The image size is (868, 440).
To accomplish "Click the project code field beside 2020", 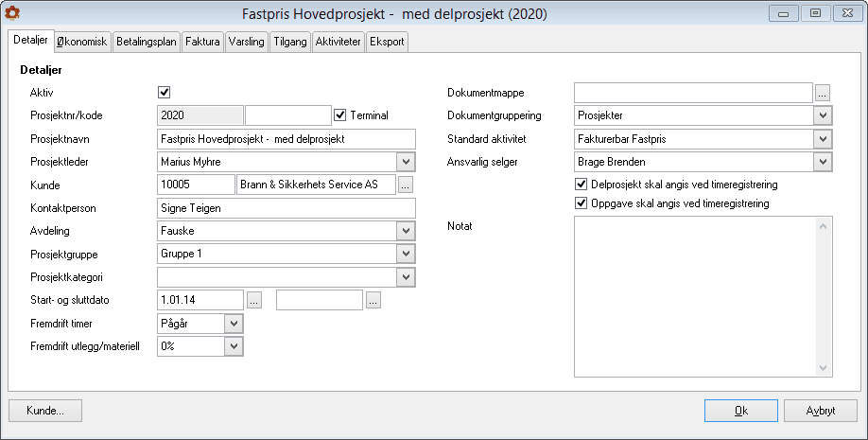I will (287, 115).
